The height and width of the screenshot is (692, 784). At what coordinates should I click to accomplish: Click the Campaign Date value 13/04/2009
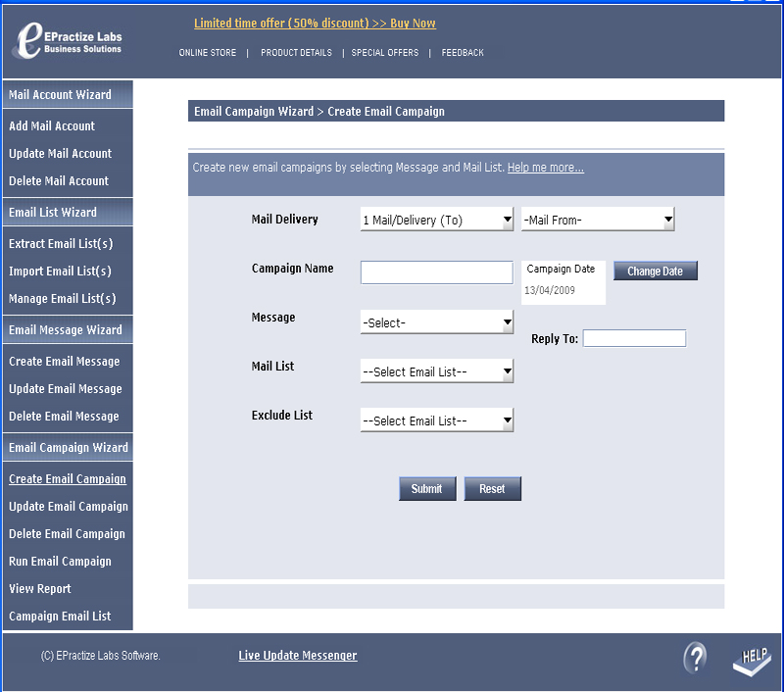tap(550, 290)
